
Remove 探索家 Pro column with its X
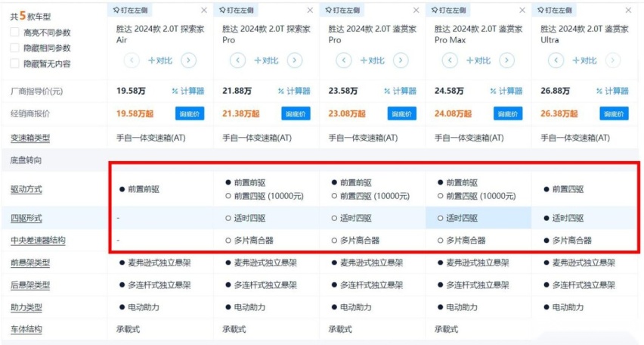click(310, 10)
